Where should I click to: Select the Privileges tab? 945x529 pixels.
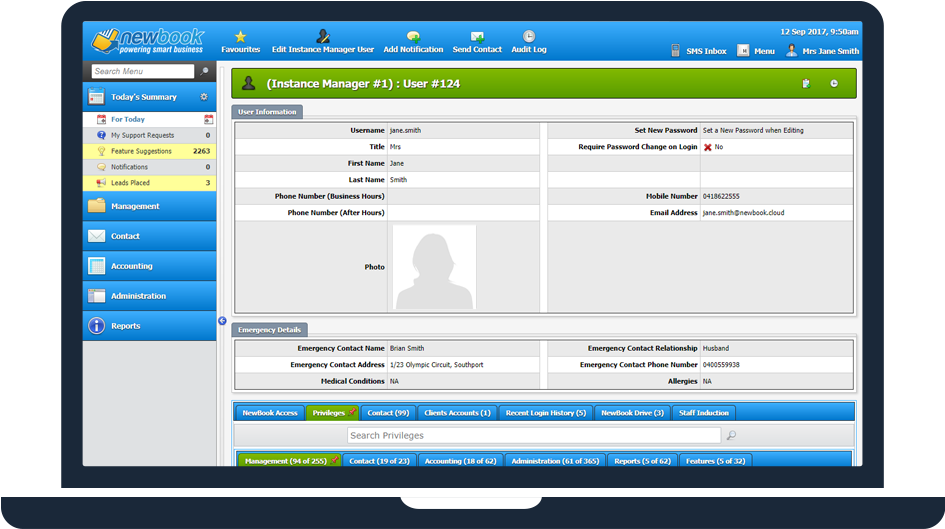(332, 413)
